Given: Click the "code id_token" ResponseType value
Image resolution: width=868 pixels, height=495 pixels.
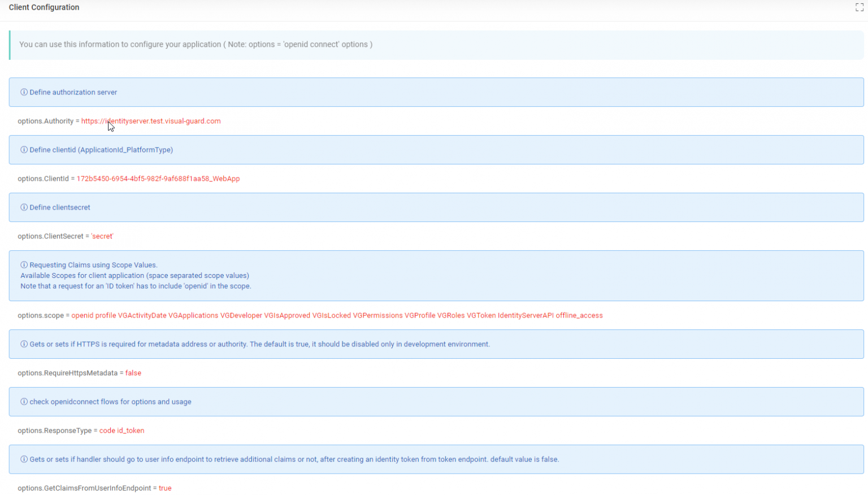Looking at the screenshot, I should click(121, 430).
